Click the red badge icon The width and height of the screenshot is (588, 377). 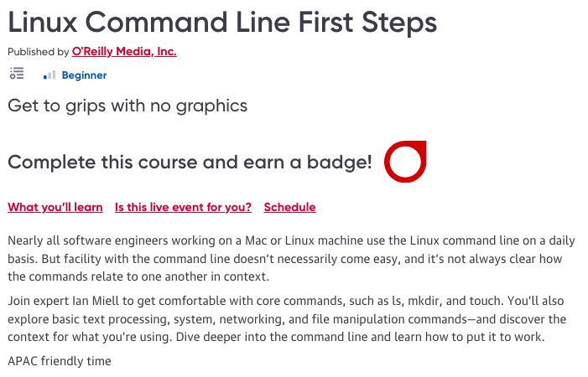click(405, 161)
